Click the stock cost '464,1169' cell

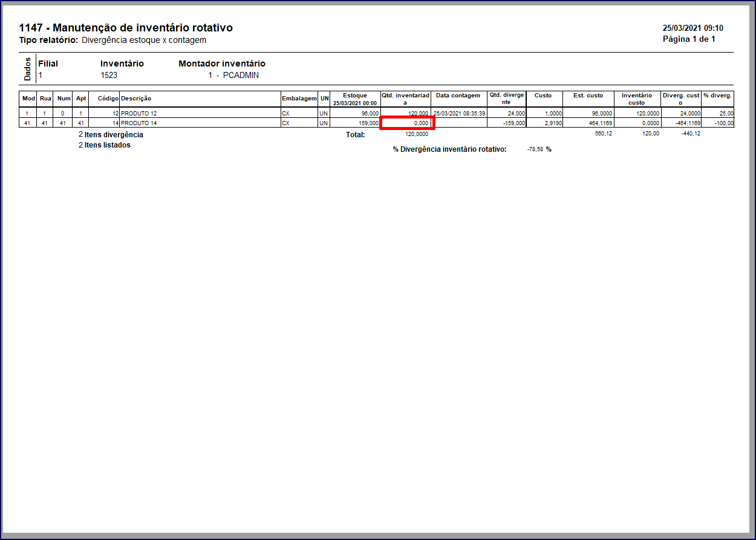coord(600,123)
